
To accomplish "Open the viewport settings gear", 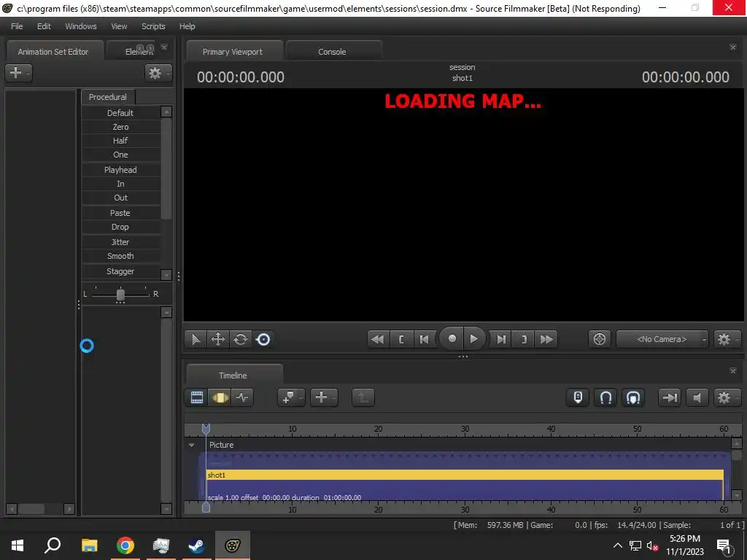I will coord(727,340).
